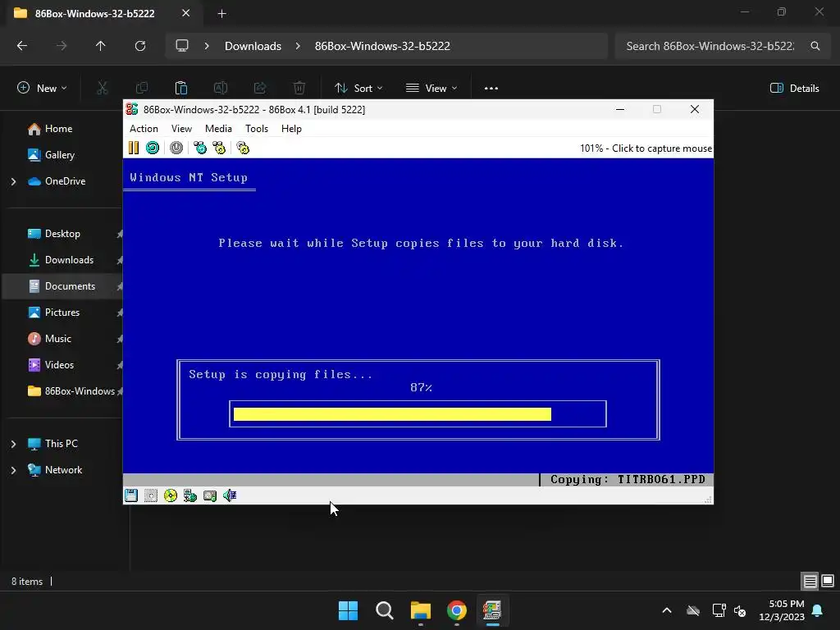Screen dimensions: 840x630
Task: Click the network status icon
Action: tap(190, 495)
